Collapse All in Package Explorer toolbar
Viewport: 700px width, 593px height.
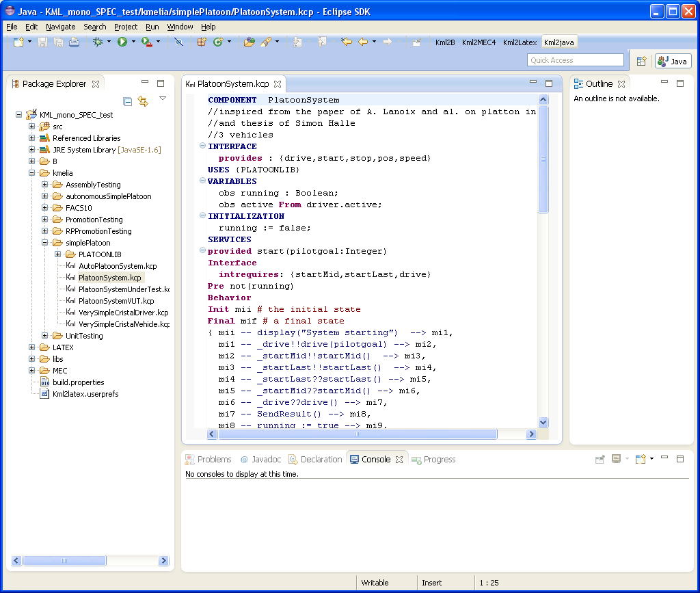128,101
